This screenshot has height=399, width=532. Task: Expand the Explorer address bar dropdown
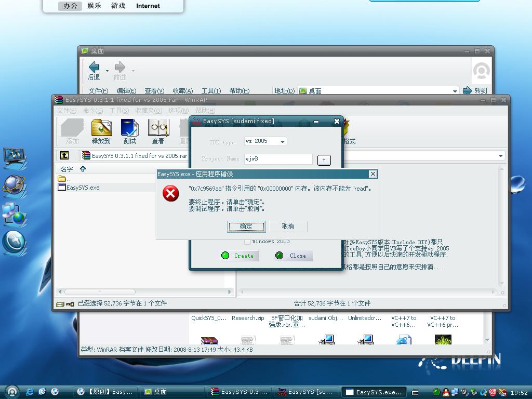(455, 91)
